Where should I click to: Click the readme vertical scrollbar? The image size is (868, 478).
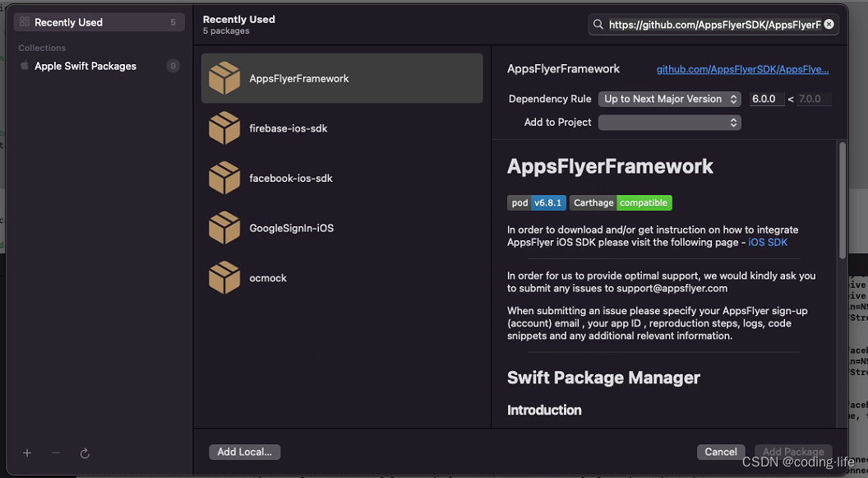tap(842, 201)
